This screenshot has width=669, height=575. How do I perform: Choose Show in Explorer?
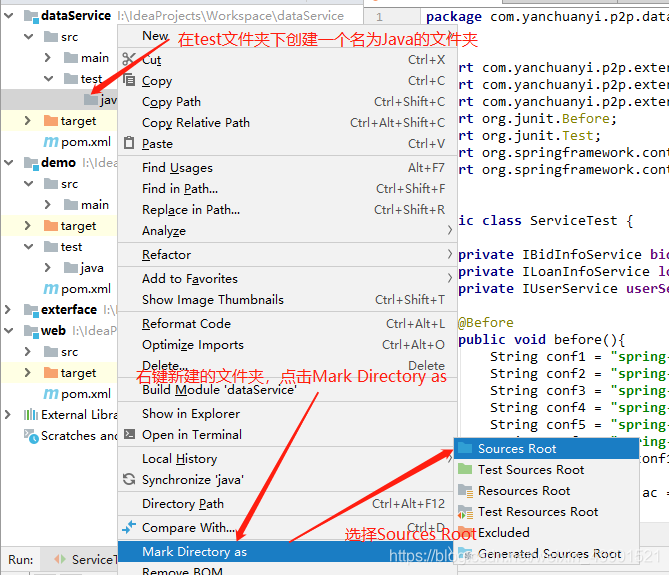click(287, 414)
